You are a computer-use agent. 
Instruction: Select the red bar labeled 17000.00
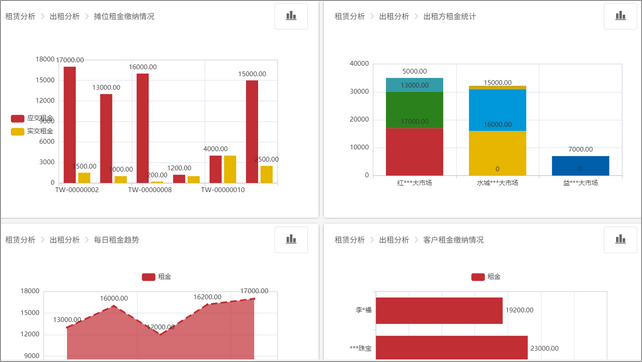pos(70,125)
